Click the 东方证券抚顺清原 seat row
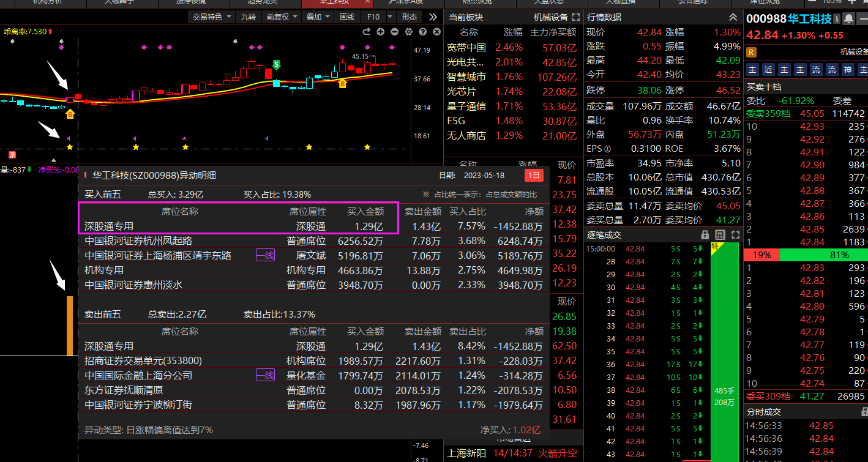Viewport: 868px width, 462px height. (x=314, y=390)
